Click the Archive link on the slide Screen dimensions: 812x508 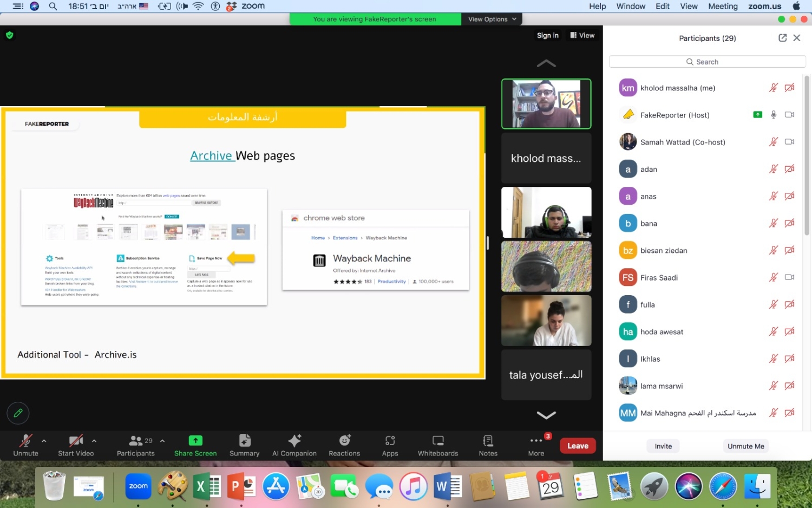pos(211,155)
